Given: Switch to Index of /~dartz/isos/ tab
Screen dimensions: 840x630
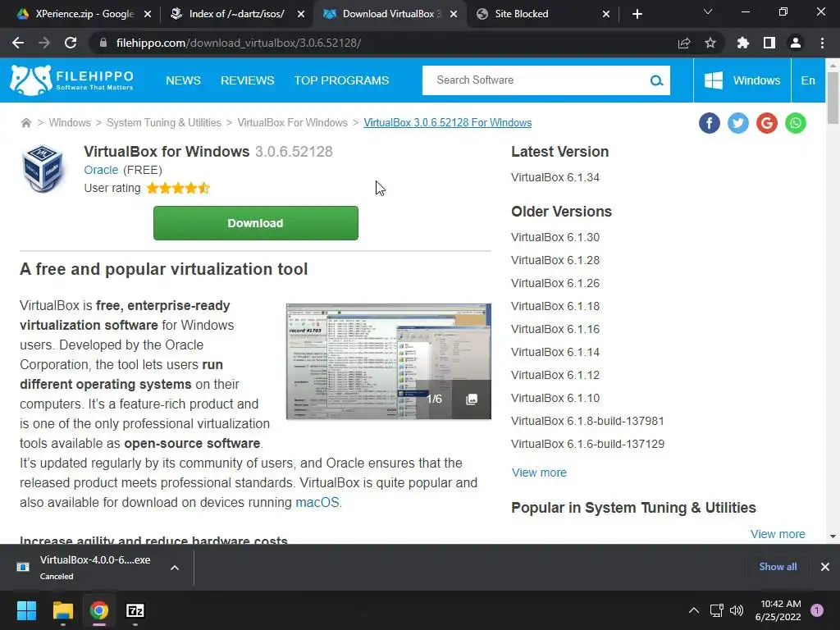Looking at the screenshot, I should [x=237, y=14].
